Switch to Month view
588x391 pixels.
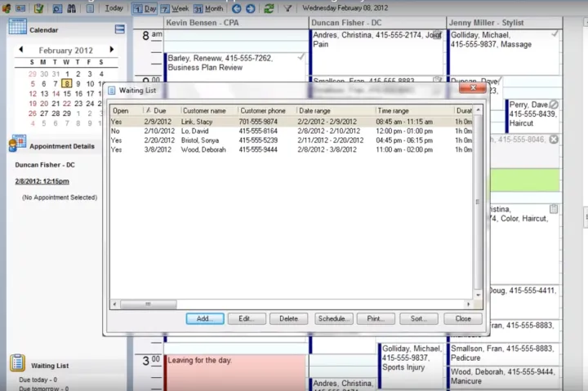(208, 8)
